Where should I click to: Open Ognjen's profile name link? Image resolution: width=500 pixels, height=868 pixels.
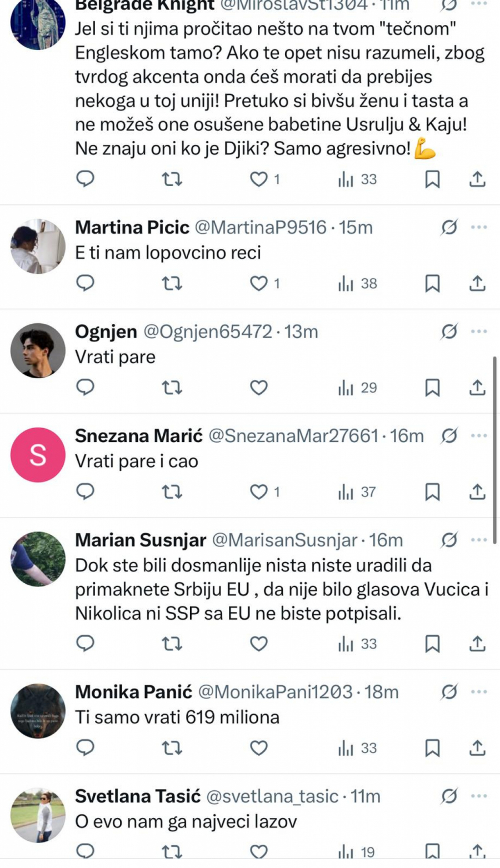click(106, 332)
